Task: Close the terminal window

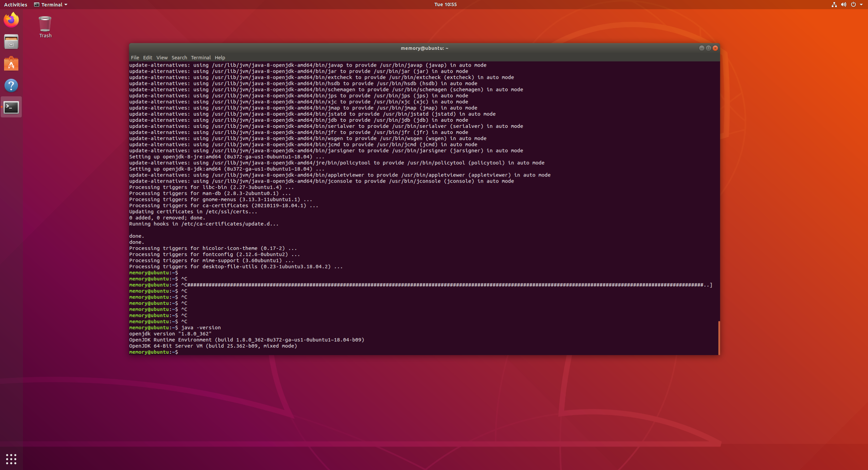Action: [715, 48]
